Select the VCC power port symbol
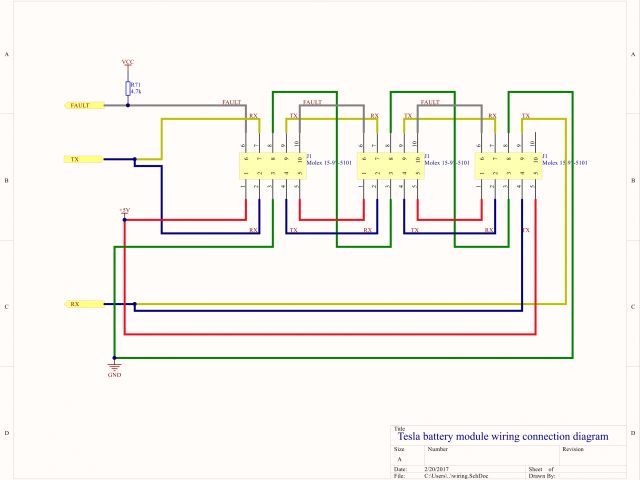This screenshot has height=480, width=640. (x=127, y=64)
